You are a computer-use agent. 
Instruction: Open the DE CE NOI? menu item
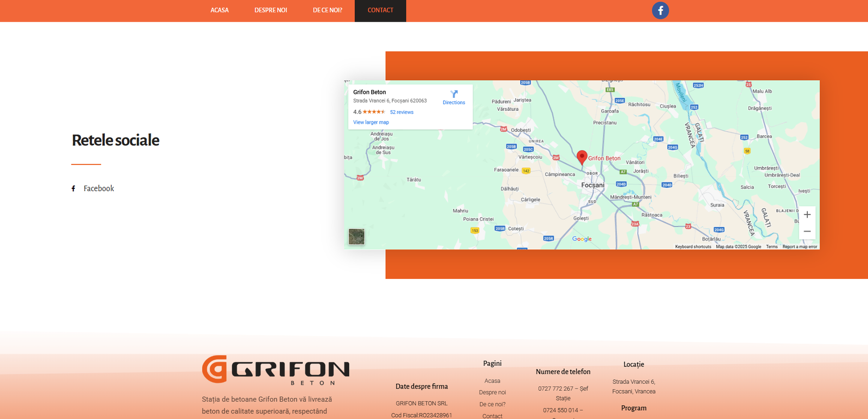tap(327, 10)
